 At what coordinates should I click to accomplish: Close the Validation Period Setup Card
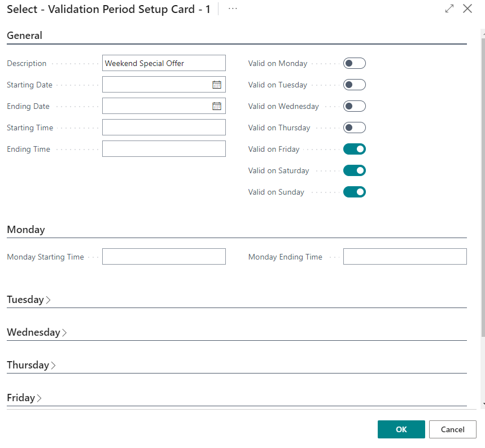pyautogui.click(x=467, y=8)
